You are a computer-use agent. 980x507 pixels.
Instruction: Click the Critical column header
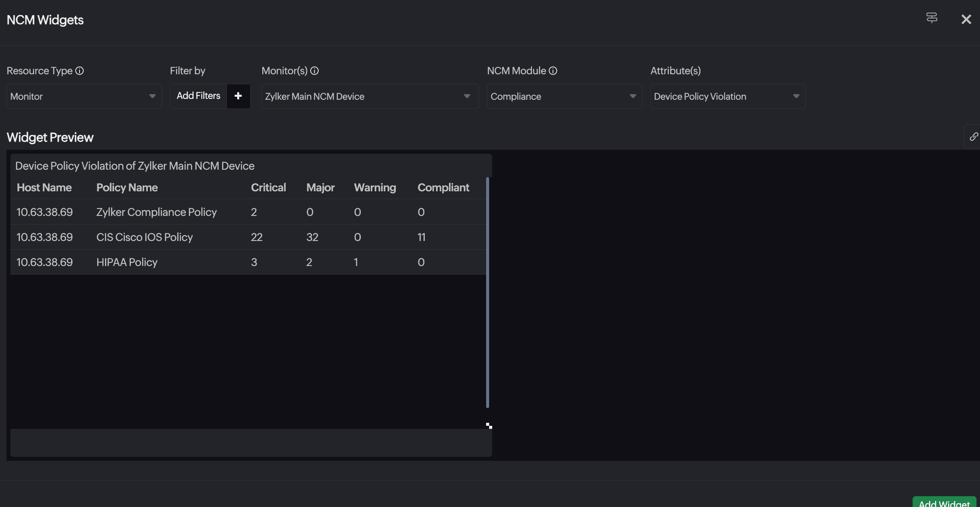tap(268, 187)
